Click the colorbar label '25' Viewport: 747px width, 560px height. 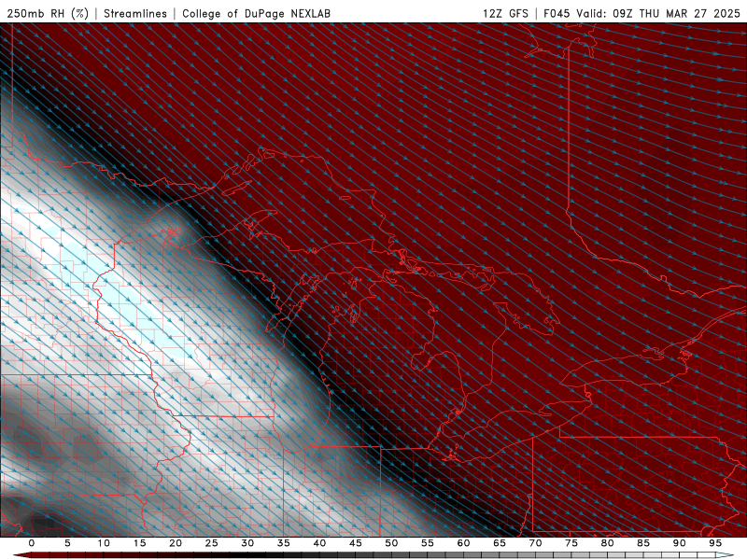coord(212,543)
